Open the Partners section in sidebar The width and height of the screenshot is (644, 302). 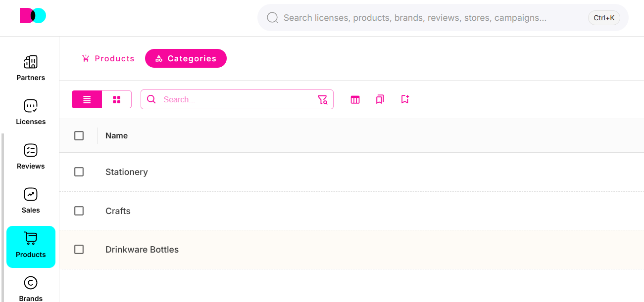31,68
